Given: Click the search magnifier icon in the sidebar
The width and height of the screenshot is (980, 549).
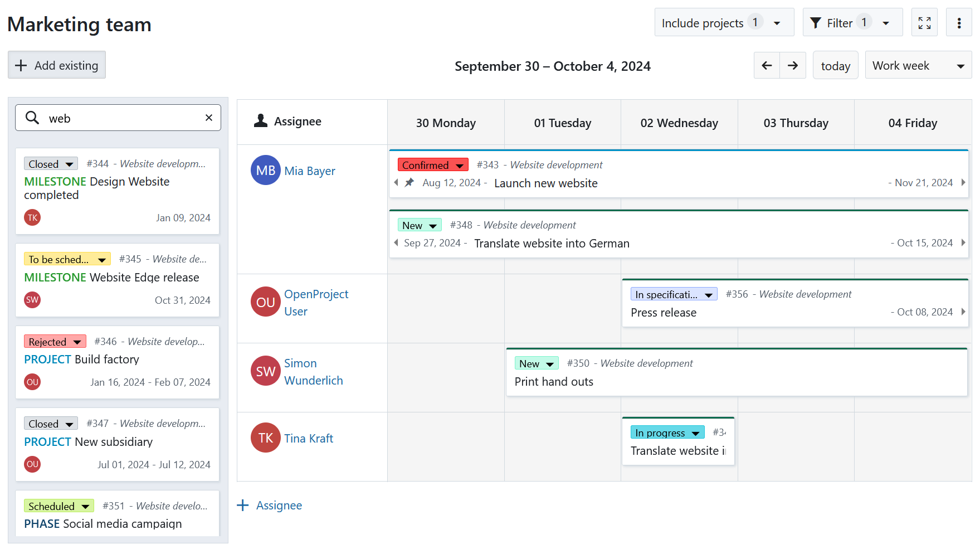Looking at the screenshot, I should (x=32, y=118).
